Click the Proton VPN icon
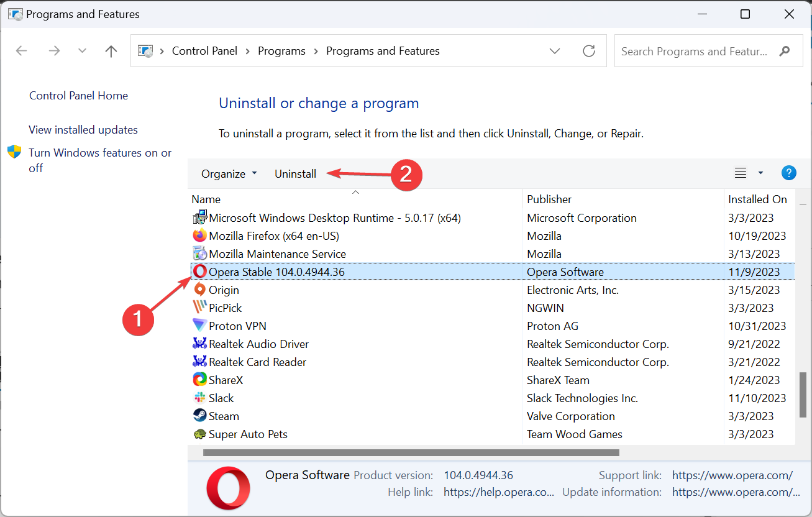Image resolution: width=812 pixels, height=517 pixels. click(x=199, y=326)
